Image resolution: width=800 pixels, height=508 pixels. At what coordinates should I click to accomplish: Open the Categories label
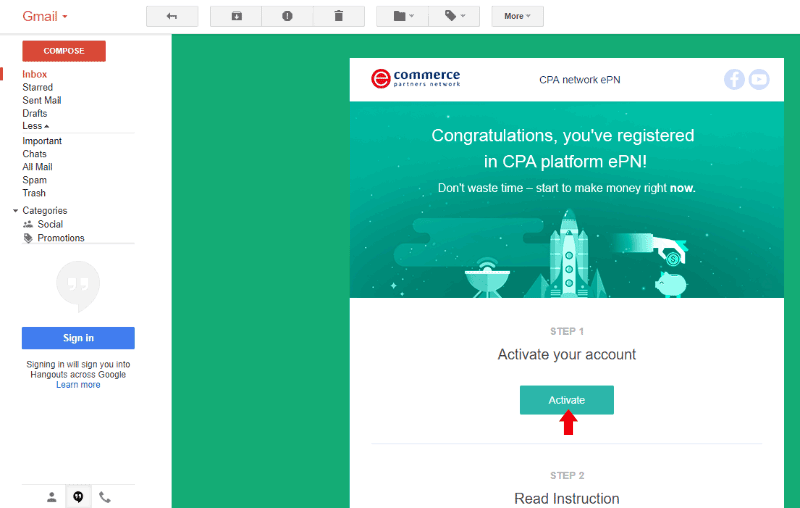coord(44,211)
